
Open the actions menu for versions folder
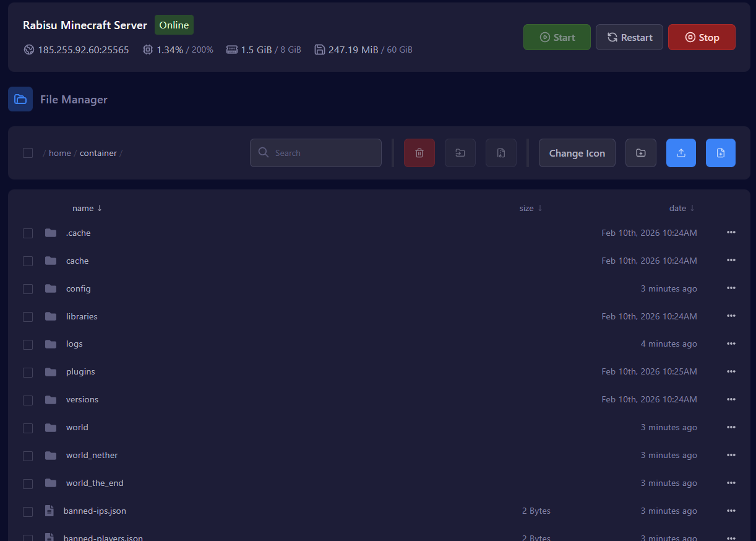point(731,399)
